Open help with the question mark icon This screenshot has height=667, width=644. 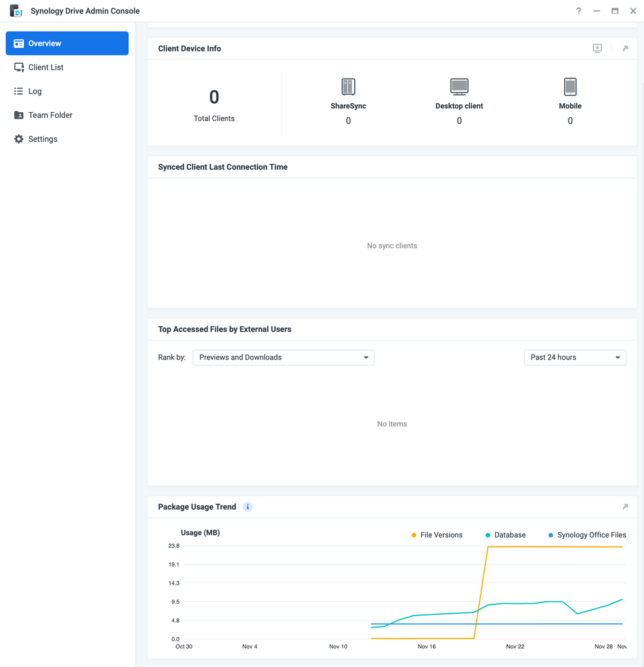[578, 11]
